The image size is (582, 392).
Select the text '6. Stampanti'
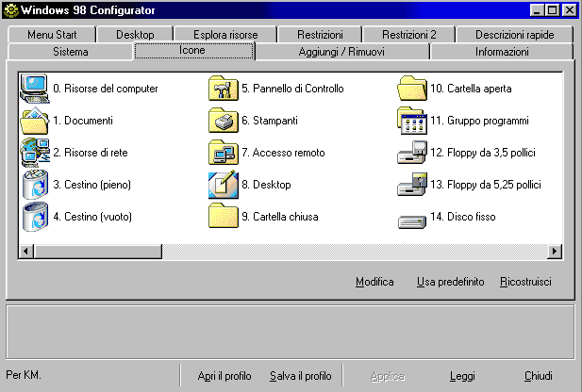point(270,121)
